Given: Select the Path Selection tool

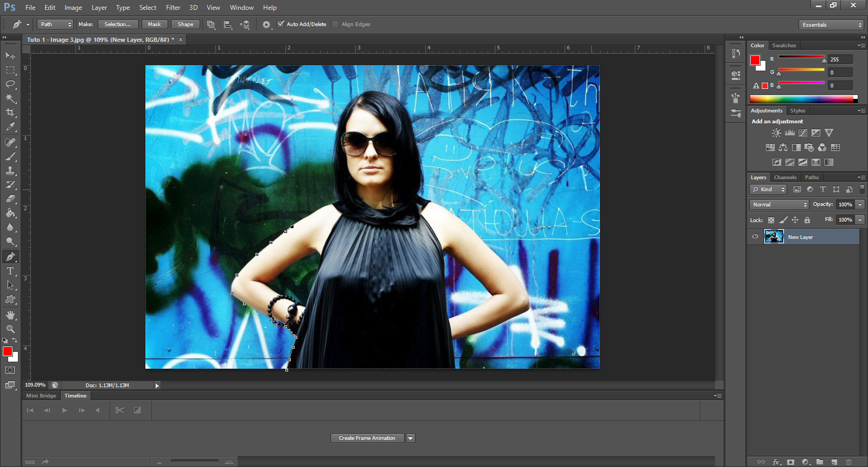Looking at the screenshot, I should click(10, 285).
